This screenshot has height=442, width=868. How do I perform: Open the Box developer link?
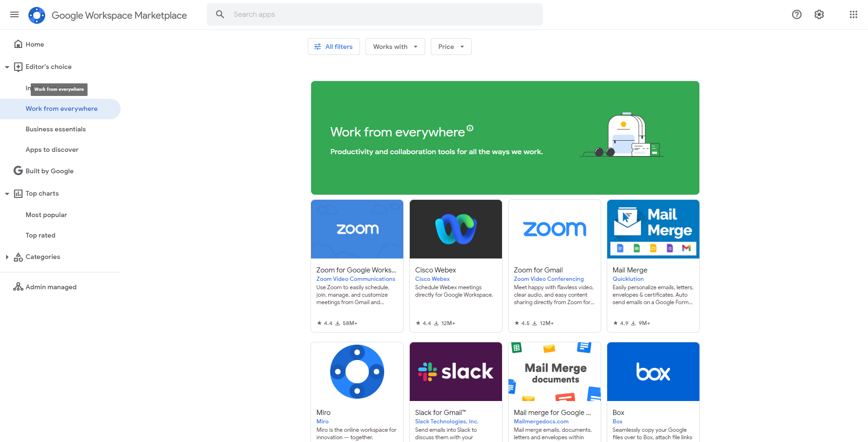[x=617, y=422]
